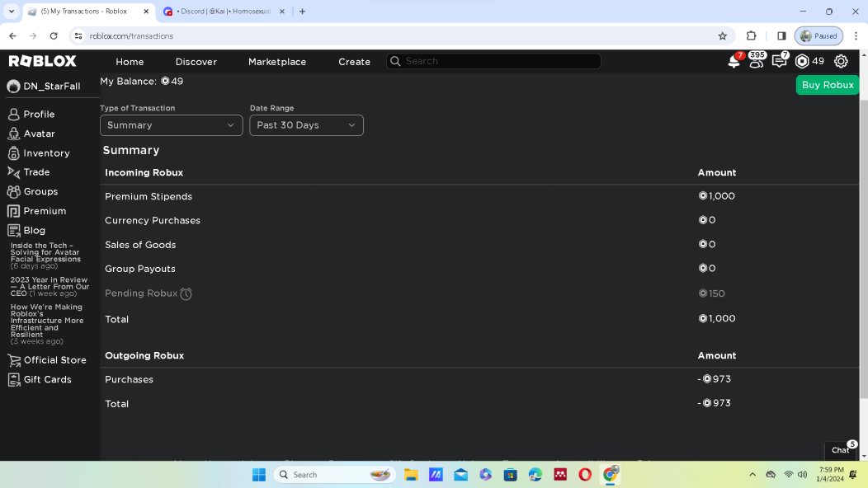Click the Buy Robux button
The image size is (868, 488).
click(827, 85)
